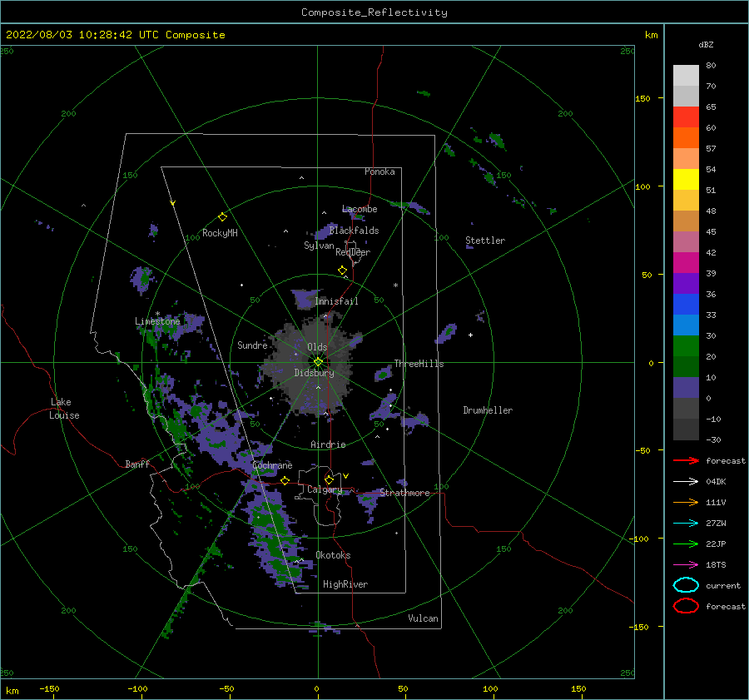Click the Vulcan label
The width and height of the screenshot is (749, 700).
[424, 618]
